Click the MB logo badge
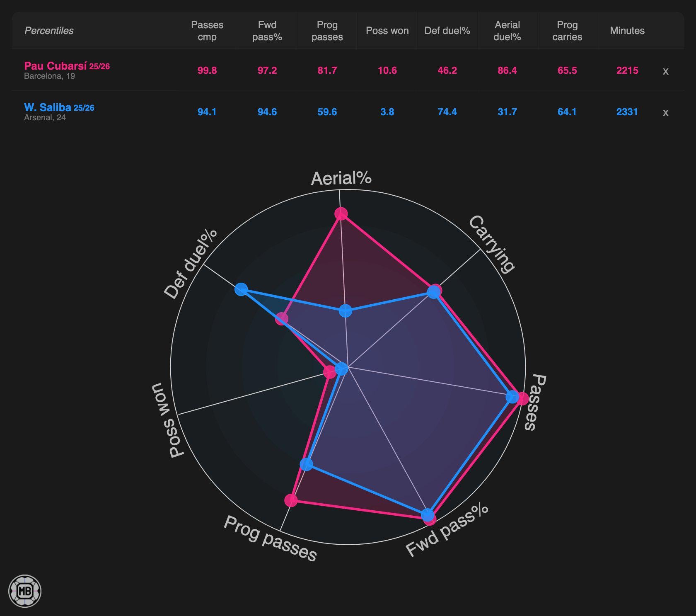Viewport: 696px width, 616px height. pos(25,591)
